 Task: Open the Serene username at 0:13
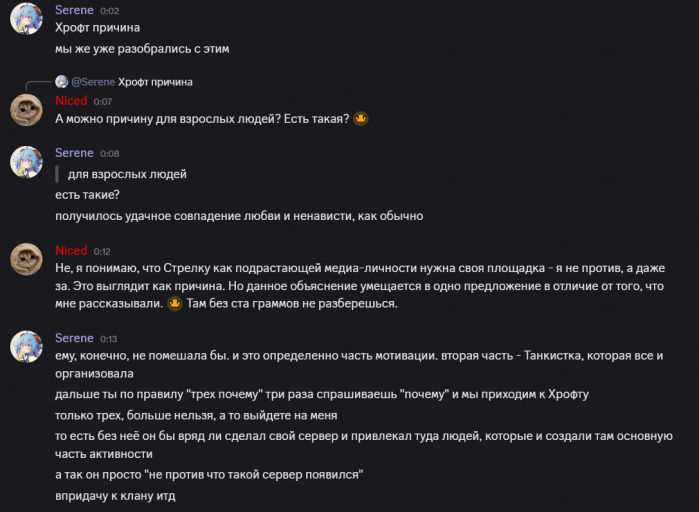[x=74, y=338]
